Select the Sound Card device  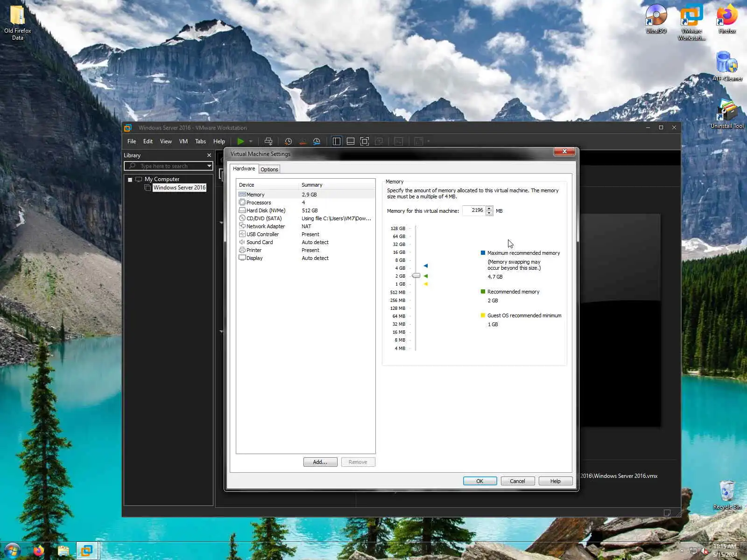coord(306,242)
